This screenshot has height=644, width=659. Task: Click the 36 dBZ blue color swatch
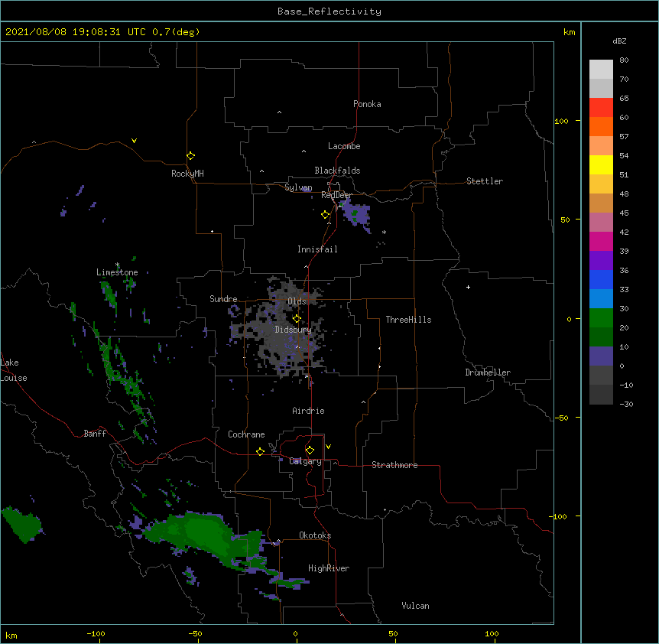(601, 279)
